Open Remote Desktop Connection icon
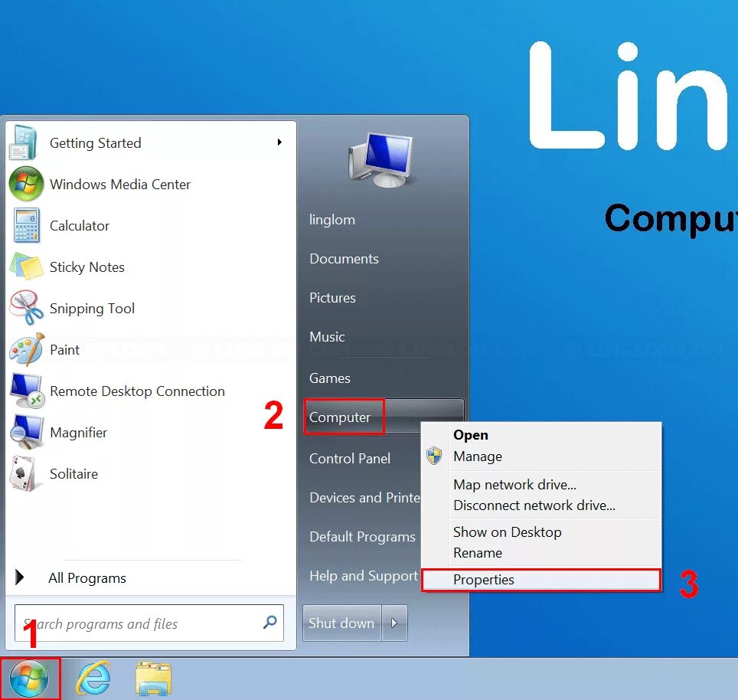 [x=27, y=391]
